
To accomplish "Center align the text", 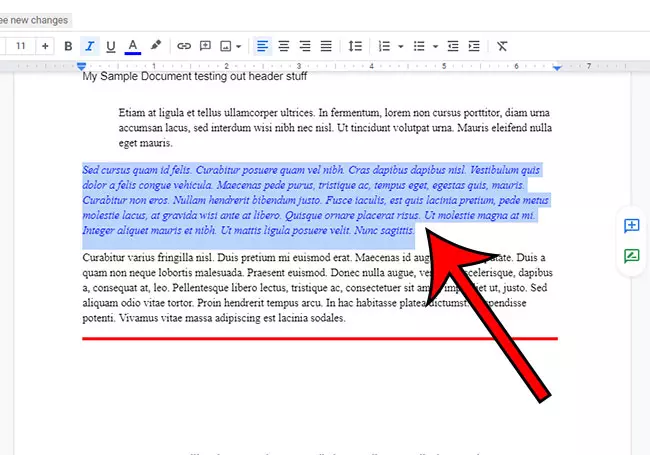I will click(284, 46).
